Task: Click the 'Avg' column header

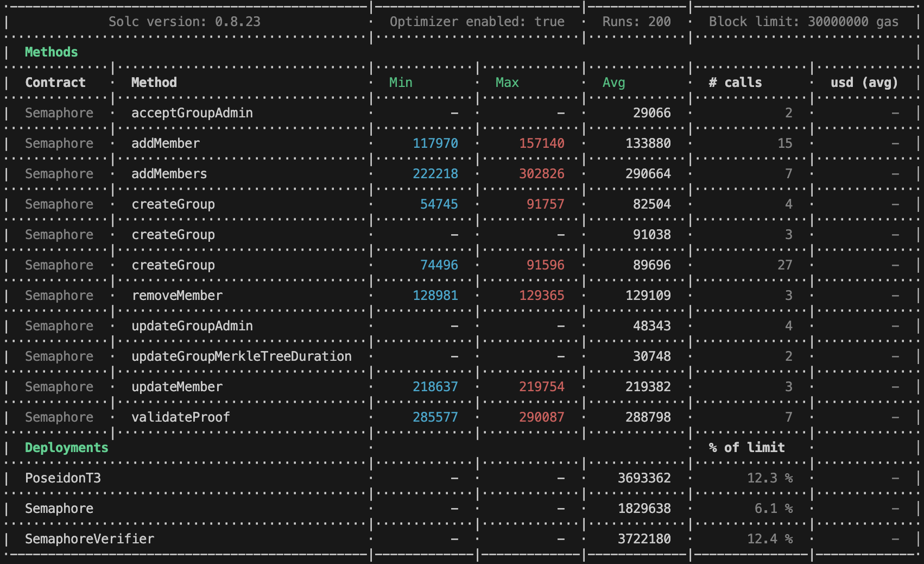Action: [613, 83]
